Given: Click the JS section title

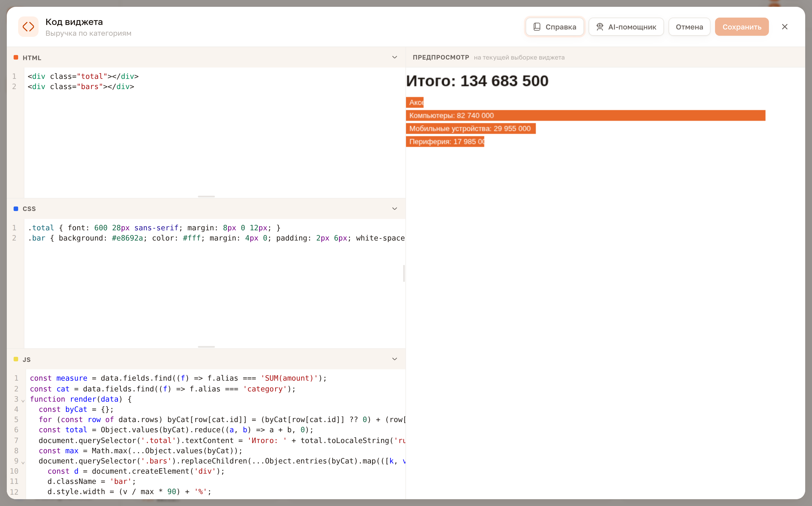Looking at the screenshot, I should click(x=27, y=360).
